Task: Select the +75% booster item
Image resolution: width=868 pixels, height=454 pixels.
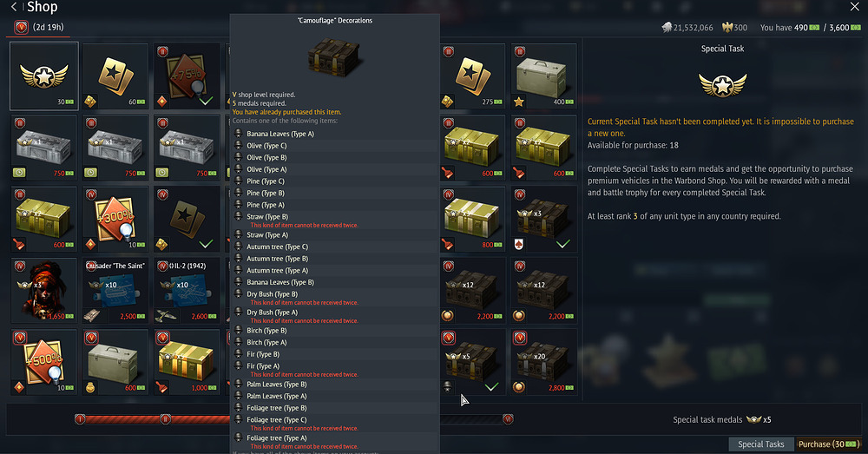Action: point(187,76)
